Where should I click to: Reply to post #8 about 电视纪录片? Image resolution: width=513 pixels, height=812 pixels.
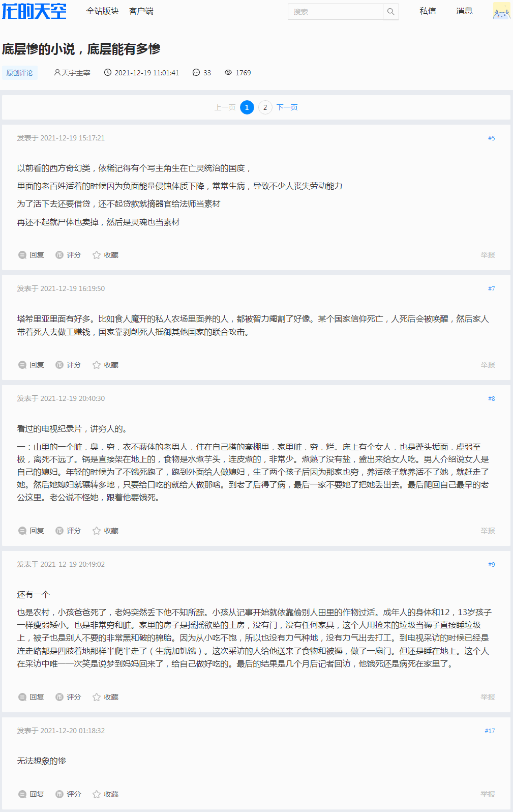coord(32,531)
